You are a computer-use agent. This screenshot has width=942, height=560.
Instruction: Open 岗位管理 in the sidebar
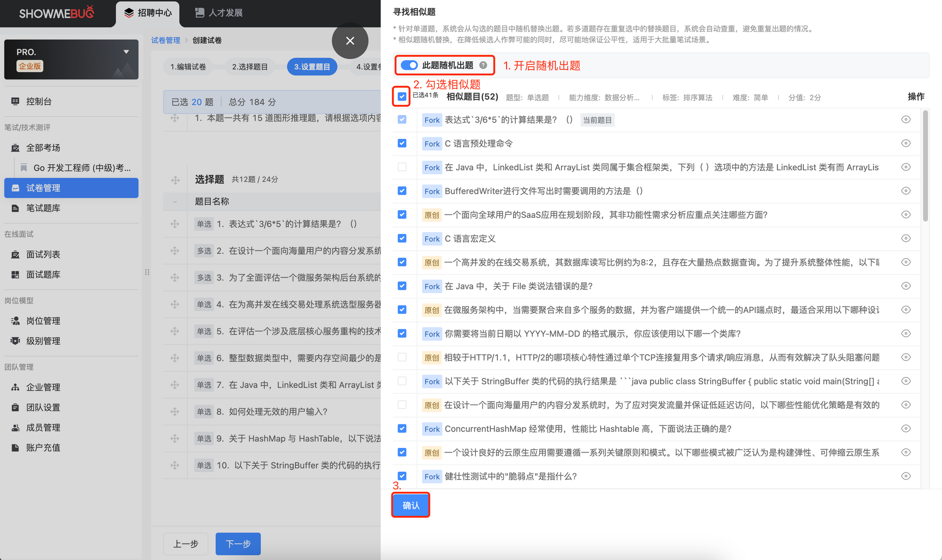point(71,321)
